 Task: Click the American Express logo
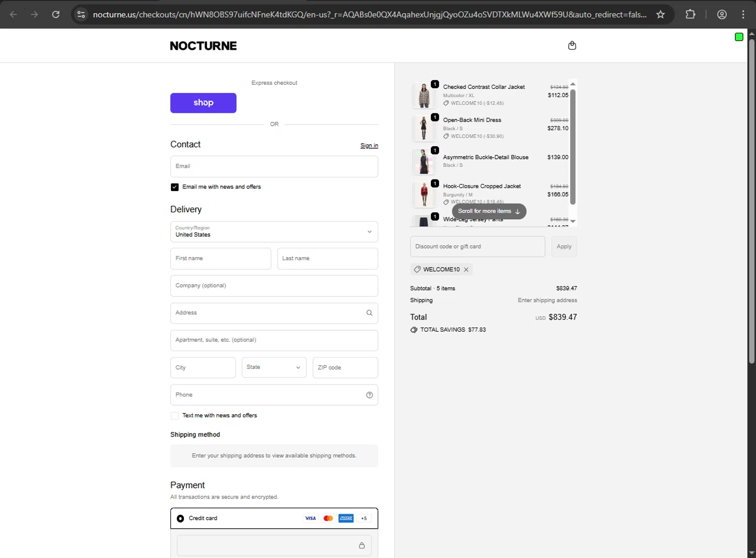pos(346,518)
